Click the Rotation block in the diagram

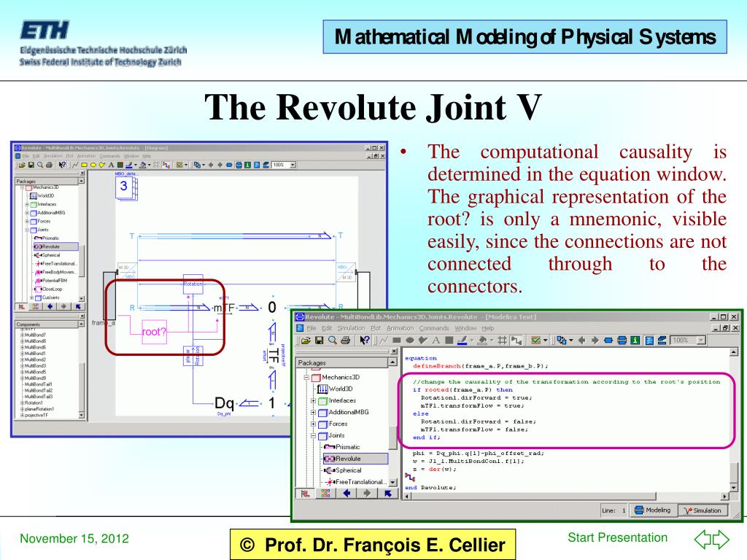click(x=193, y=284)
